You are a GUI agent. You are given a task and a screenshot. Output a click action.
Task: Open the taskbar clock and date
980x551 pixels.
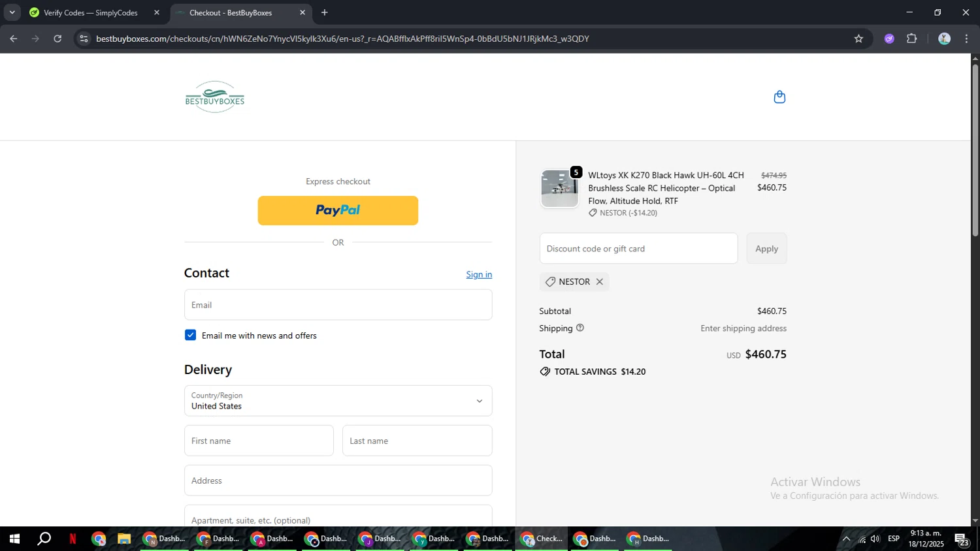click(926, 539)
